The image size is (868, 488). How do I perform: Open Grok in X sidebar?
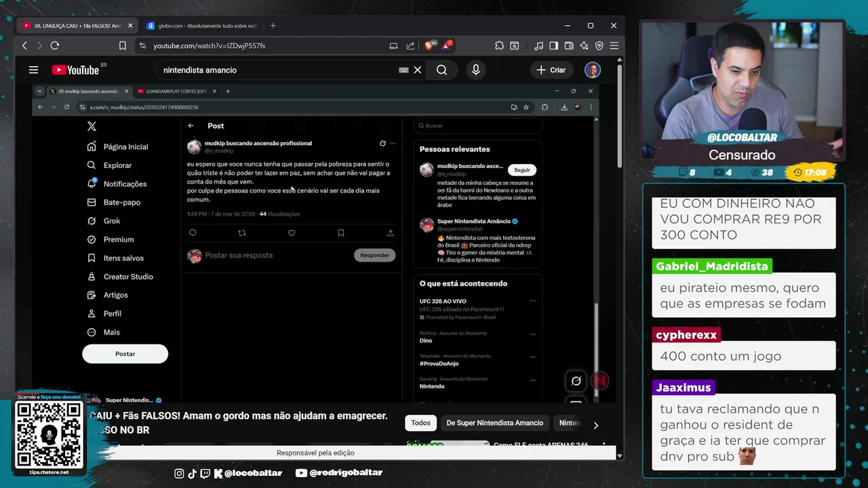click(x=104, y=221)
